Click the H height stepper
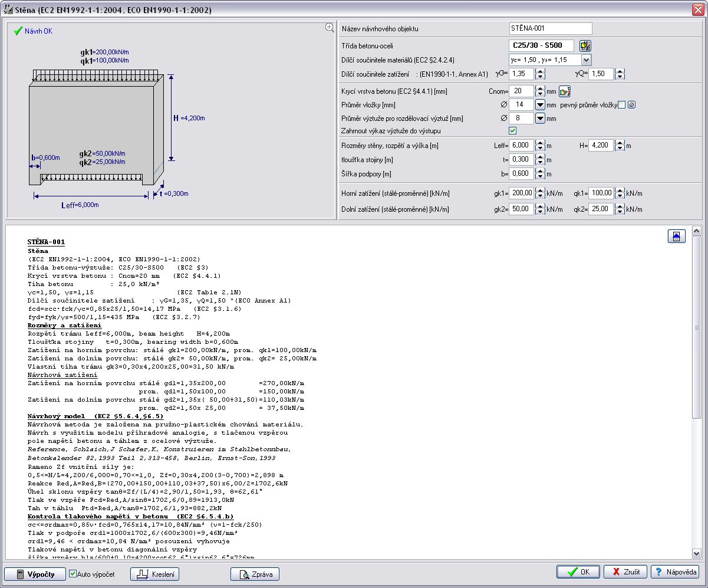This screenshot has width=708, height=588. pos(620,145)
